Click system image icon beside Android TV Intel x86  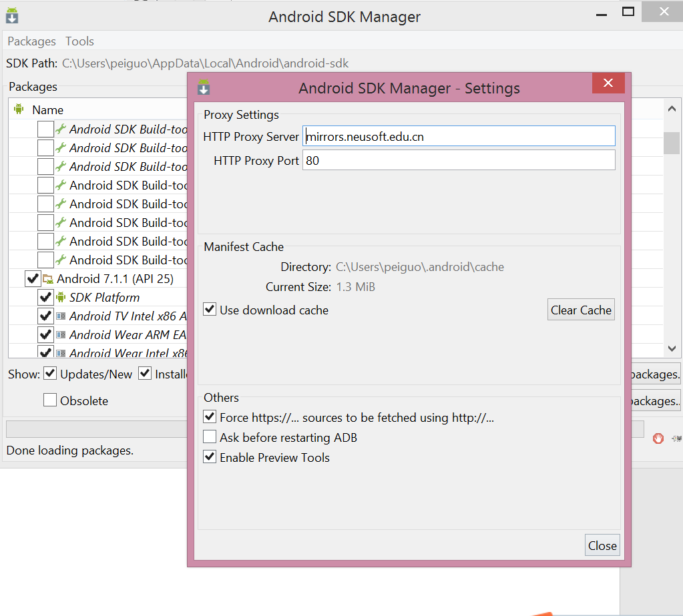coord(61,316)
